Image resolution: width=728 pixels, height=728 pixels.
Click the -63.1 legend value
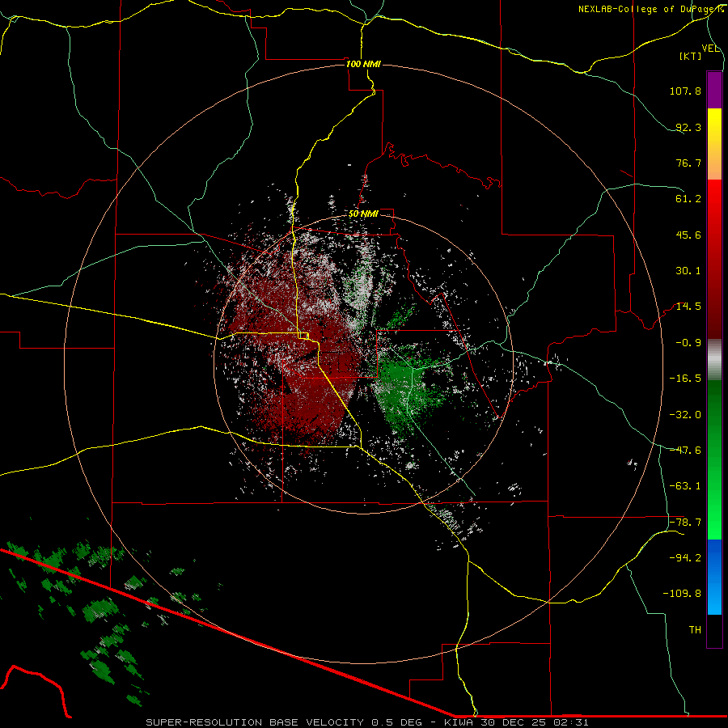click(685, 486)
